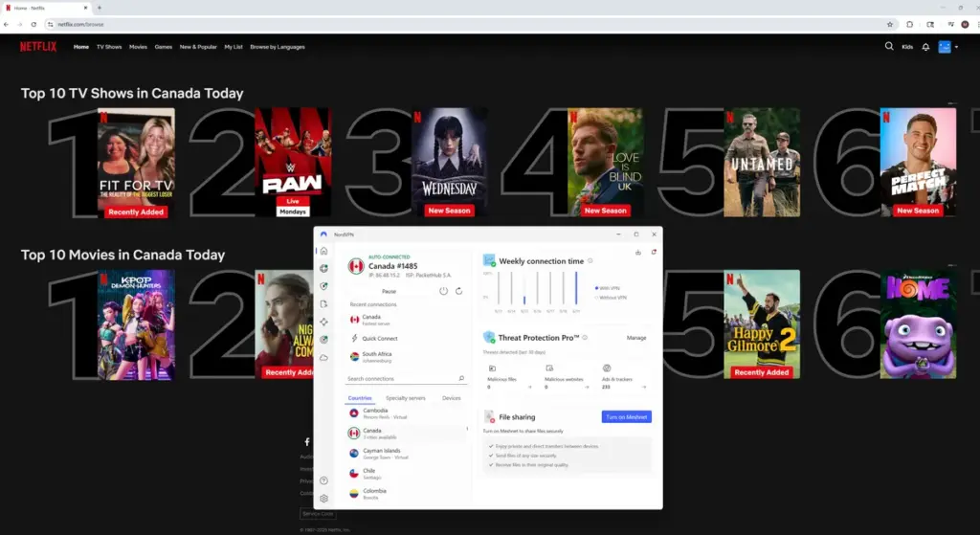Screen dimensions: 980x535
Task: Open the TV Shows menu on Netflix
Action: [x=108, y=46]
